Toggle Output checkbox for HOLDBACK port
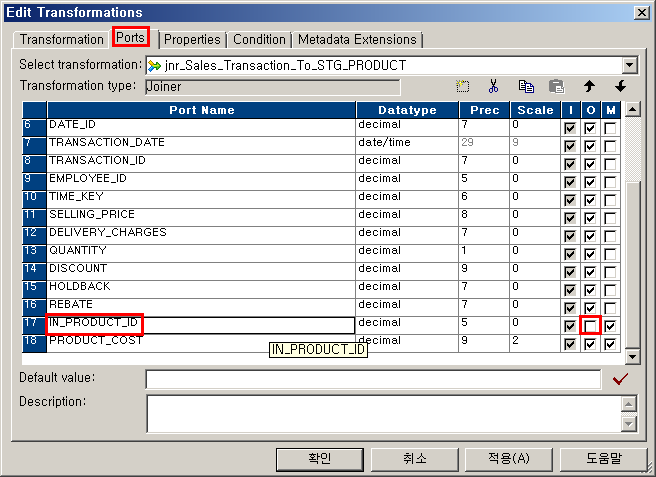The image size is (656, 477). [x=590, y=290]
